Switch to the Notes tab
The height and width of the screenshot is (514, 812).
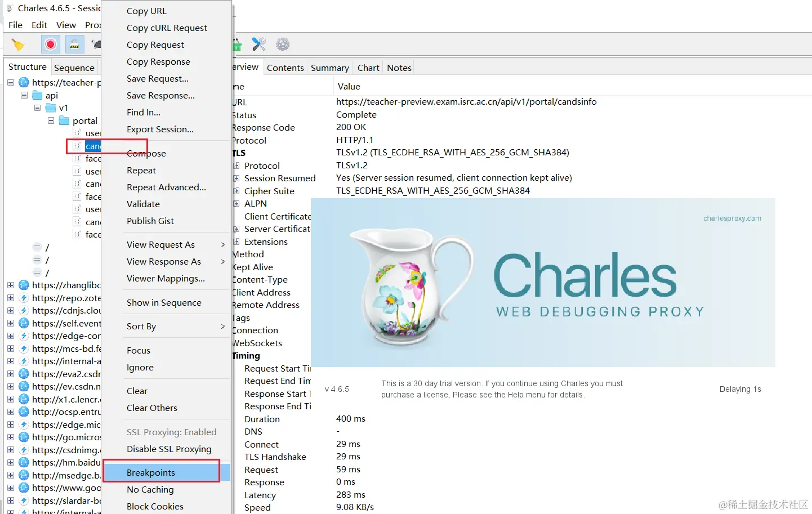(399, 68)
